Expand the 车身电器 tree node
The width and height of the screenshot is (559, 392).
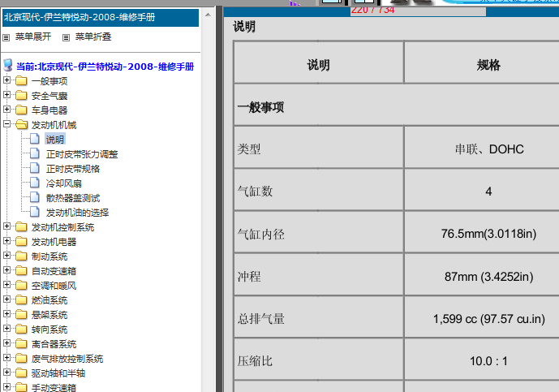[6, 109]
